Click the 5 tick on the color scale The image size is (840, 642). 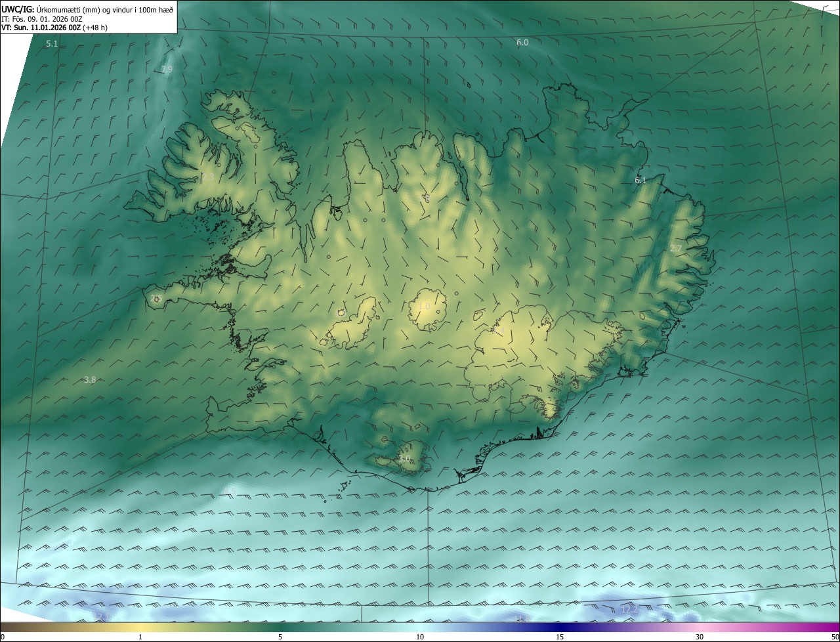(x=280, y=637)
